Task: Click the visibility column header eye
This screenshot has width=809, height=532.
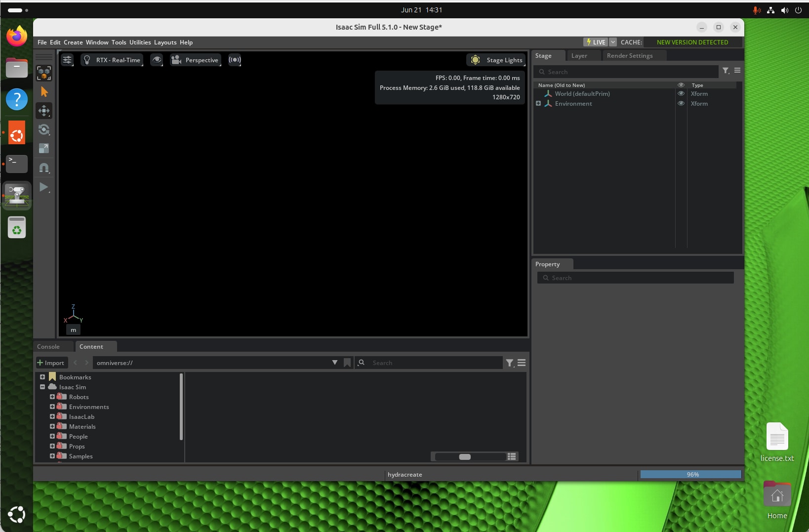Action: click(x=681, y=85)
